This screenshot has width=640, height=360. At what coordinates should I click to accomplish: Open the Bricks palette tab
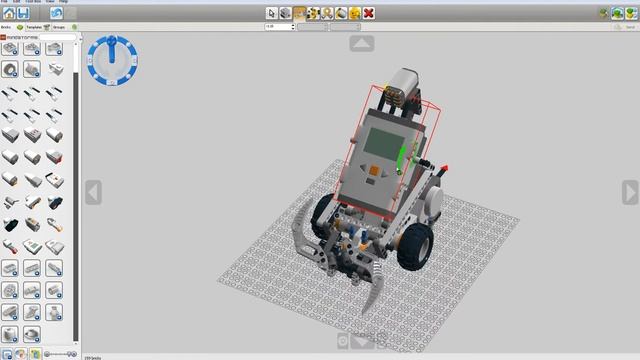[11, 27]
